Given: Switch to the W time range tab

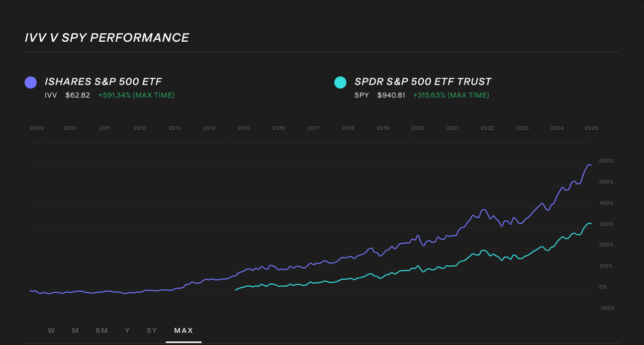Looking at the screenshot, I should [x=51, y=330].
